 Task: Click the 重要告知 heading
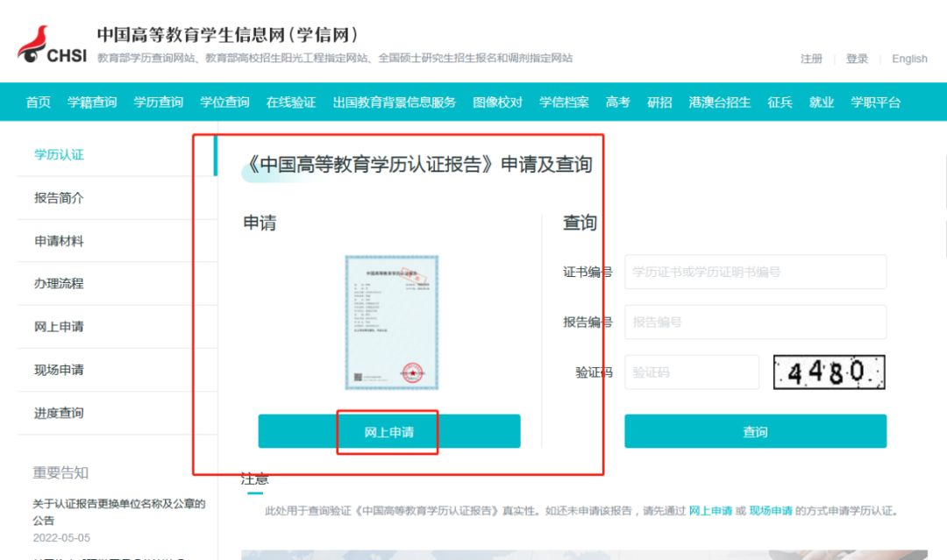point(61,473)
